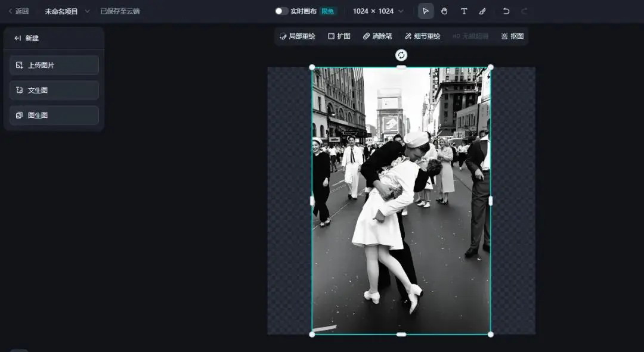Open 文生图 text-to-image
This screenshot has width=644, height=352.
54,91
